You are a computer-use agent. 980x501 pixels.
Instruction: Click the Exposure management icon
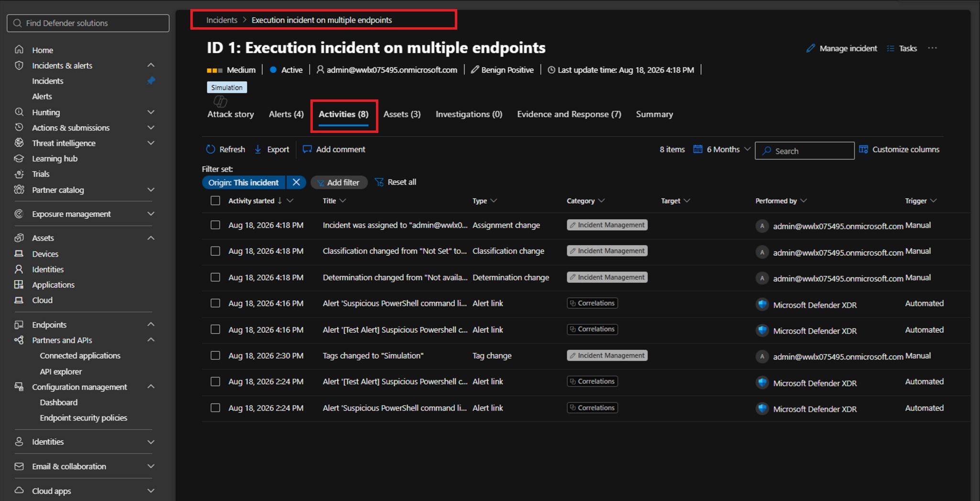pos(19,214)
